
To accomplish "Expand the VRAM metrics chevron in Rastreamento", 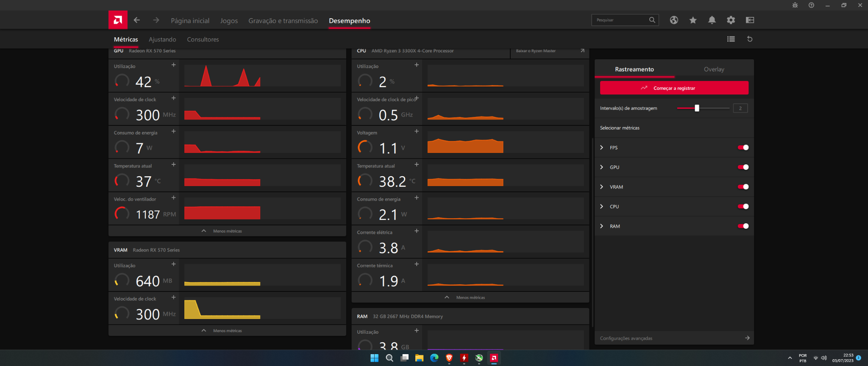I will point(601,187).
